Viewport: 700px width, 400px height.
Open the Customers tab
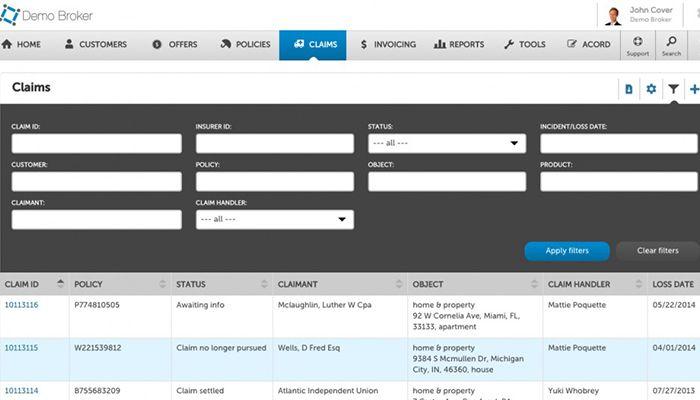pos(96,45)
